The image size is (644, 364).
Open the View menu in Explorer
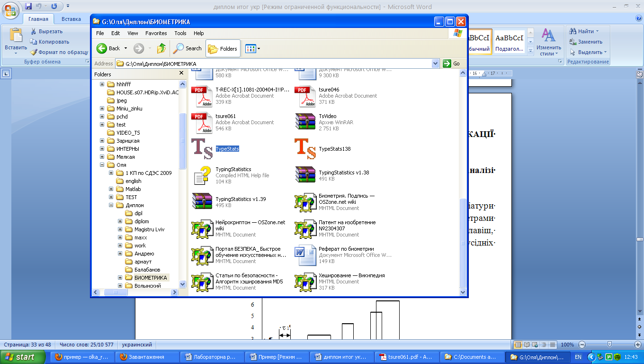[133, 33]
